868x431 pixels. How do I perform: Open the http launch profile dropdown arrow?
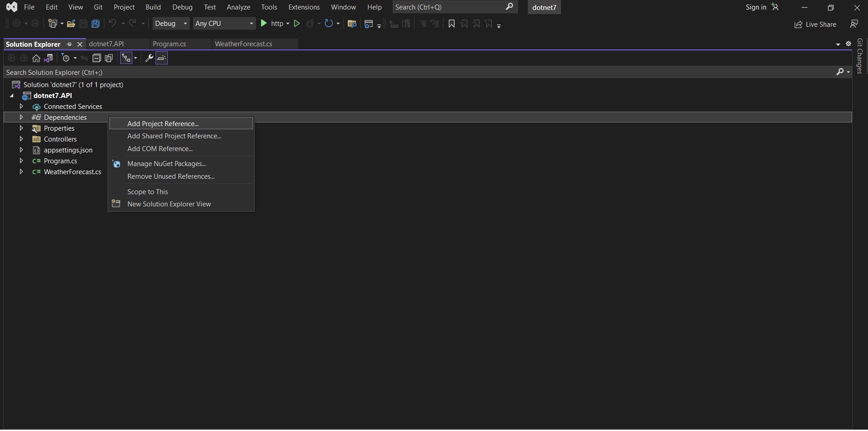coord(288,24)
